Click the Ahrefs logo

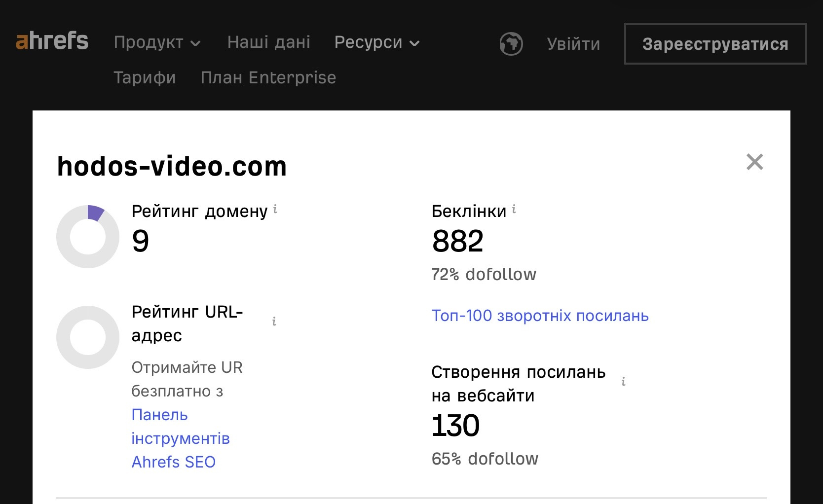click(52, 41)
